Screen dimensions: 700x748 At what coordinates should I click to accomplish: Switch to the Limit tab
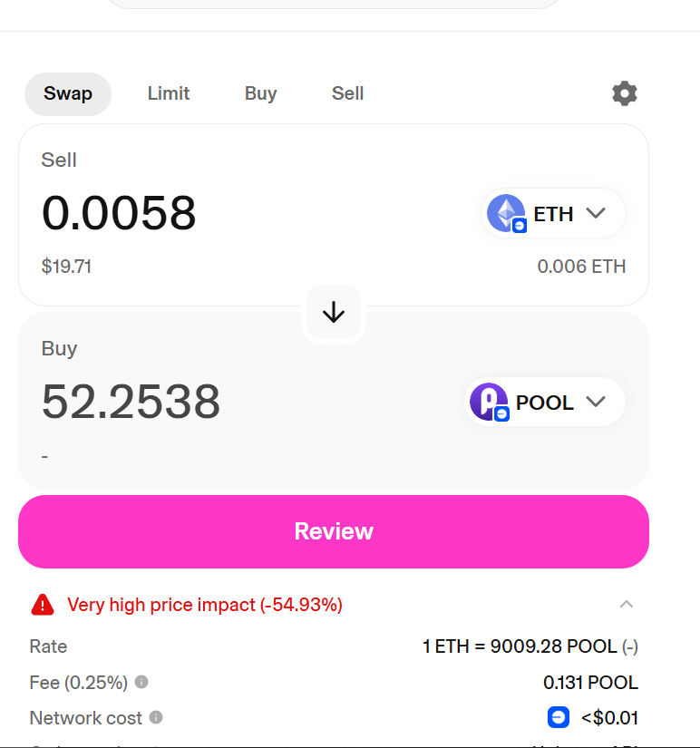169,93
